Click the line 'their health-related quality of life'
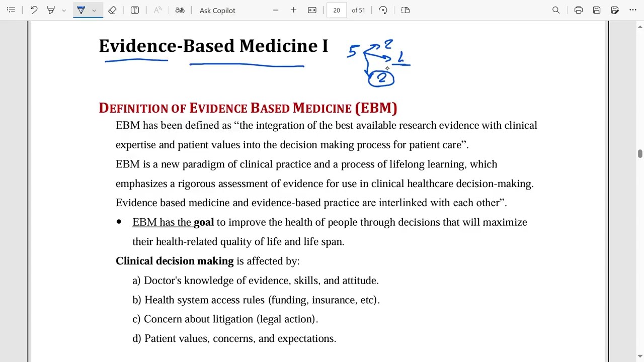Screen dimensions: 644x362 tap(238, 242)
